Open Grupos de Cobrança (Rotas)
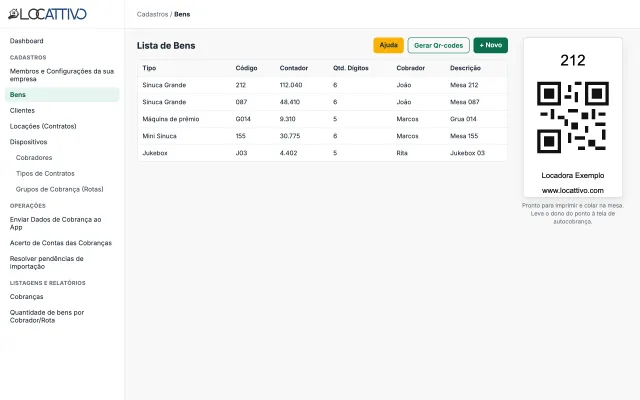640x400 pixels. pos(60,189)
